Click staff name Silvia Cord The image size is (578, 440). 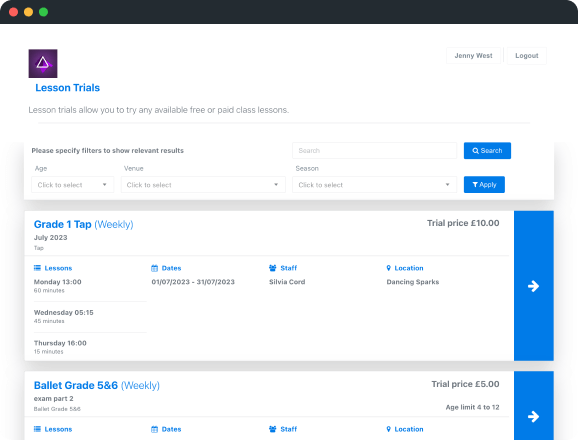point(287,282)
